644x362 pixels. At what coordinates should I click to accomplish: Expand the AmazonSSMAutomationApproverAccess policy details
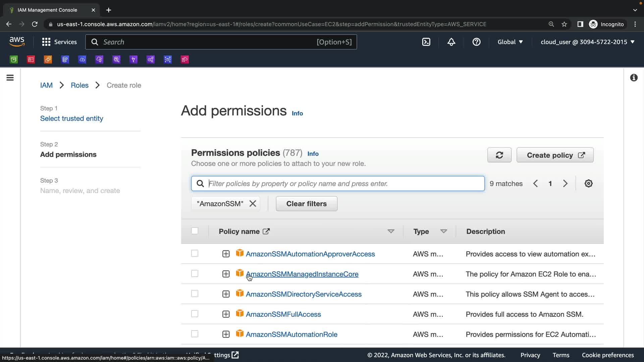click(226, 254)
